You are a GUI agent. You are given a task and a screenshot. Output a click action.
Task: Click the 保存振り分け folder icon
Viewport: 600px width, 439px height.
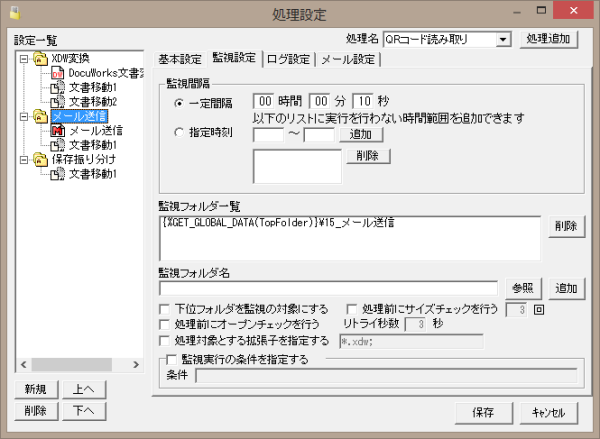click(x=40, y=160)
